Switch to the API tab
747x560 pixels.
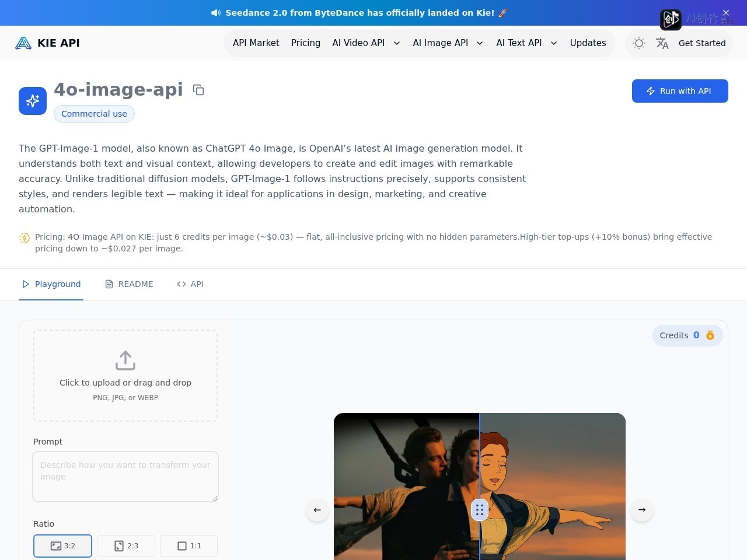pyautogui.click(x=190, y=284)
